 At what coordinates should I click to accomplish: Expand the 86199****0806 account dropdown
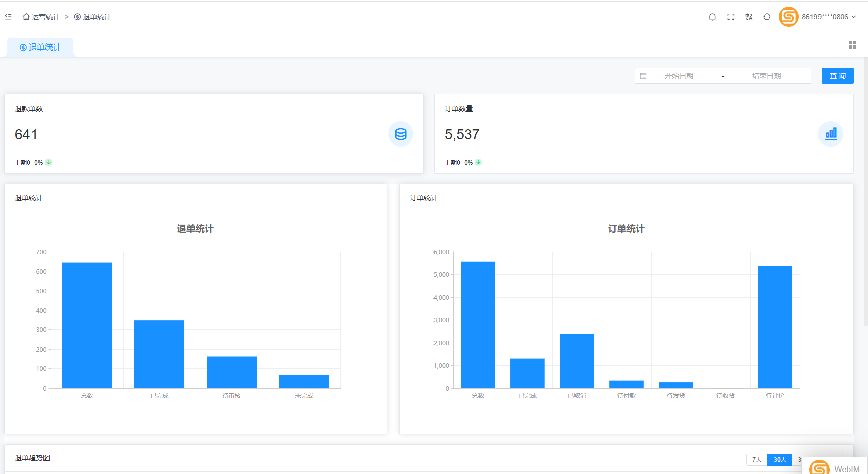coord(829,17)
